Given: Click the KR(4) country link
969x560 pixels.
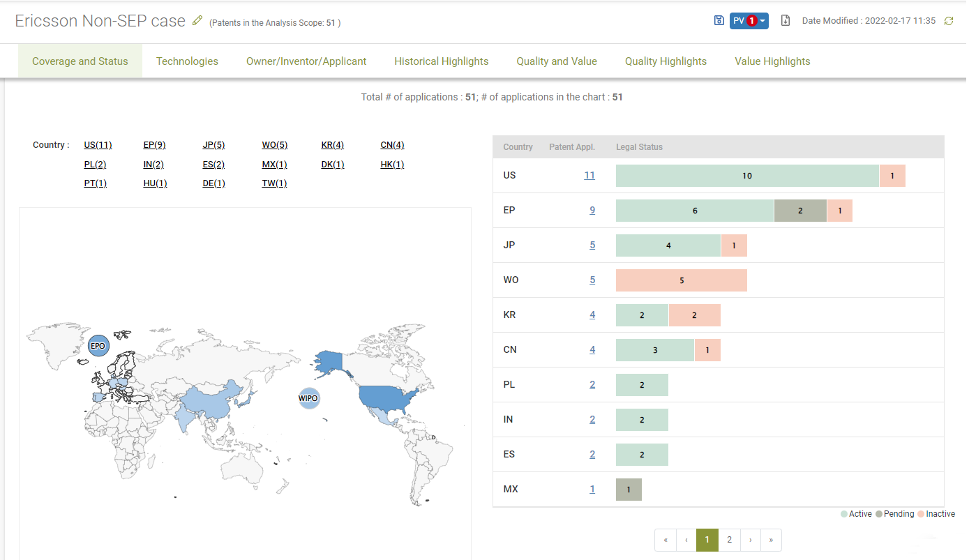Looking at the screenshot, I should (x=333, y=145).
